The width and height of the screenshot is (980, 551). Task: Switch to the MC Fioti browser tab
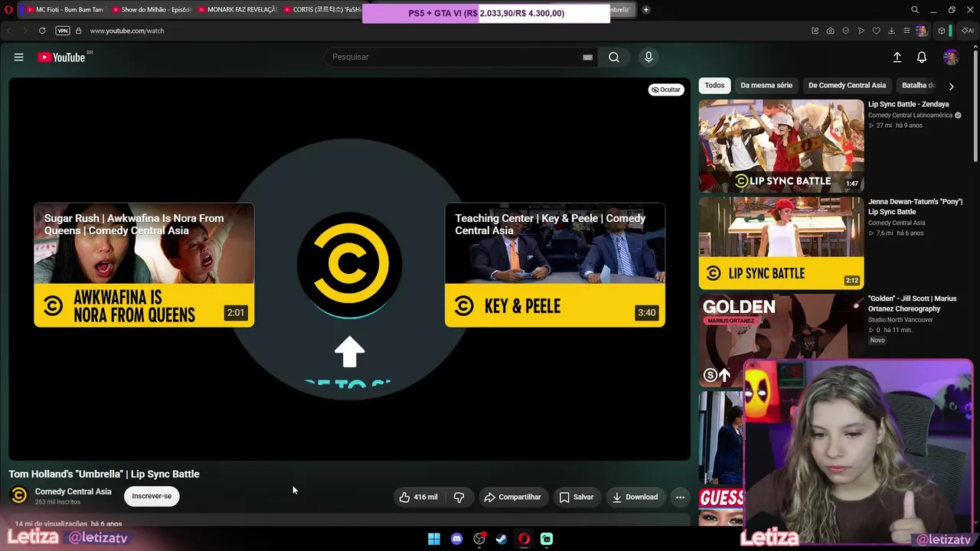pyautogui.click(x=65, y=10)
